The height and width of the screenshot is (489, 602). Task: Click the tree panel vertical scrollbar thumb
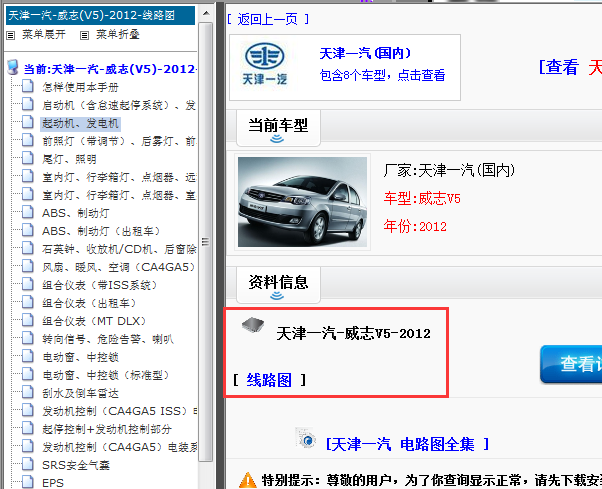(x=206, y=242)
